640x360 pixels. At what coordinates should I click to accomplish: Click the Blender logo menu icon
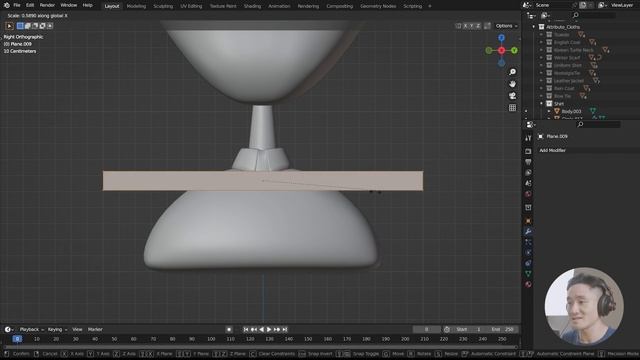7,5
